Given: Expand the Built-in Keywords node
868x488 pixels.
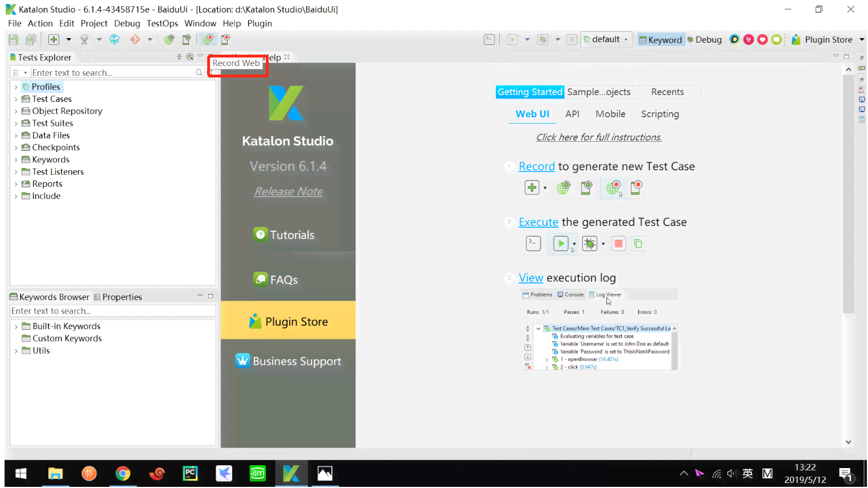Looking at the screenshot, I should [16, 326].
